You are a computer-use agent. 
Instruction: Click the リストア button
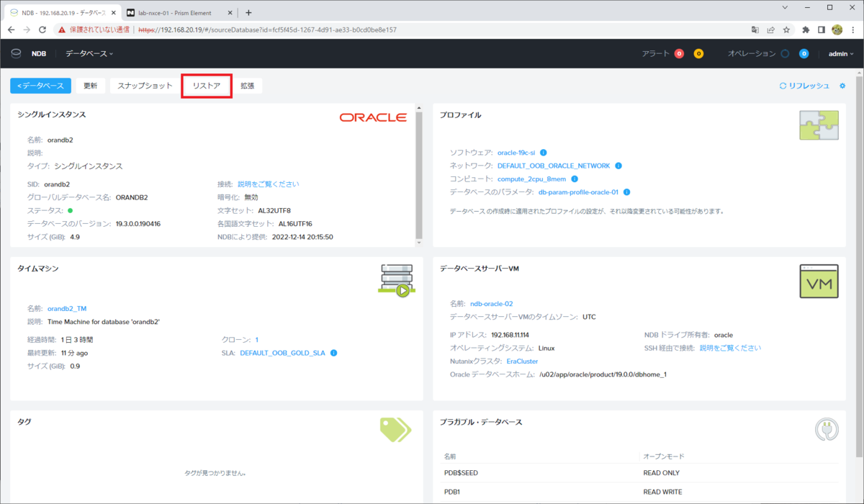coord(207,86)
